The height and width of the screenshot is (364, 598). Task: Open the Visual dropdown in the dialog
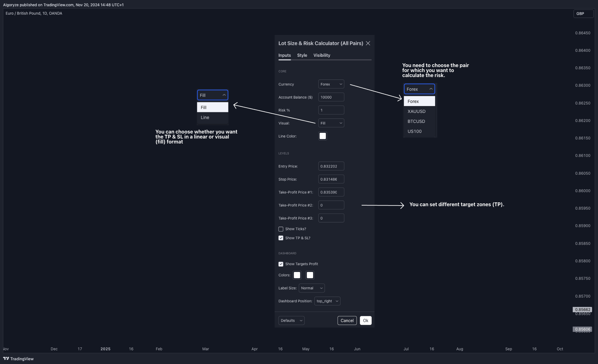pyautogui.click(x=331, y=123)
